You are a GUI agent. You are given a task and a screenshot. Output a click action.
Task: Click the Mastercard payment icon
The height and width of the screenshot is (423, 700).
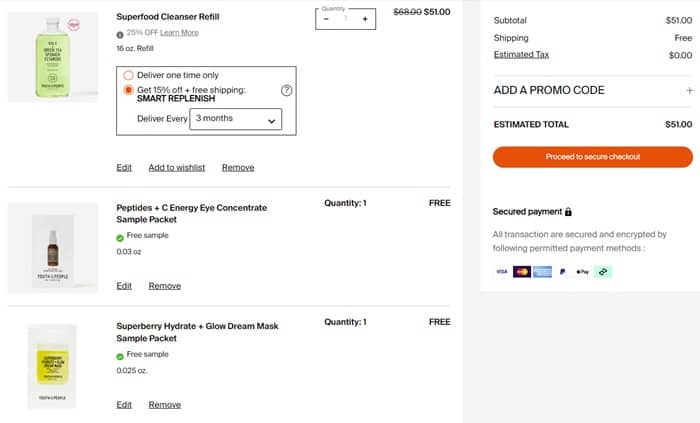pyautogui.click(x=522, y=271)
